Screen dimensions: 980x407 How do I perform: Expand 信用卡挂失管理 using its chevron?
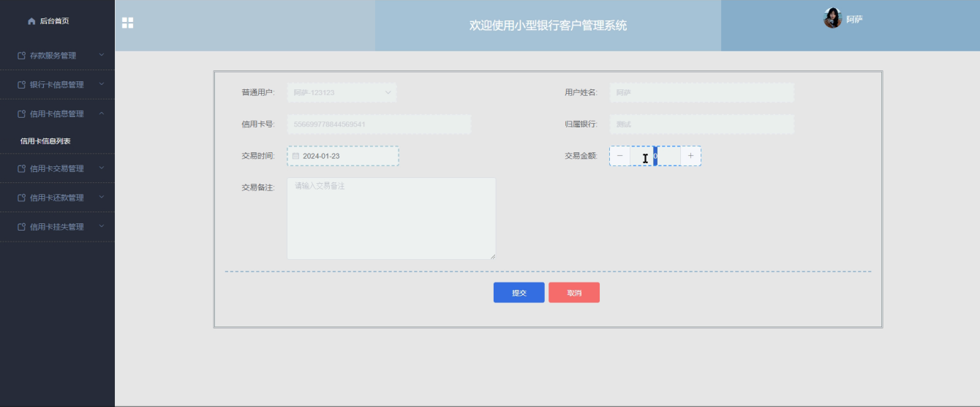102,226
